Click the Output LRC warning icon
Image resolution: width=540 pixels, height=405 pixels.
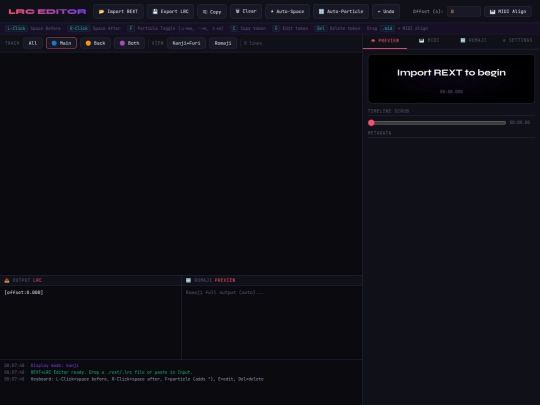click(x=7, y=280)
